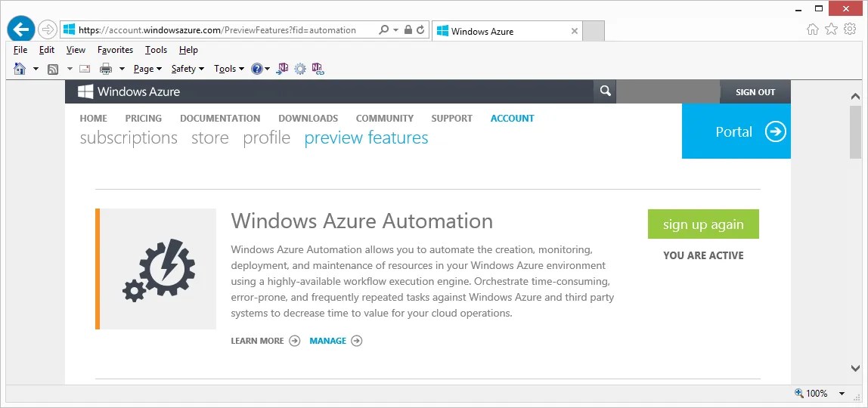Open the Edit menu
Viewport: 868px width, 408px height.
pyautogui.click(x=47, y=50)
